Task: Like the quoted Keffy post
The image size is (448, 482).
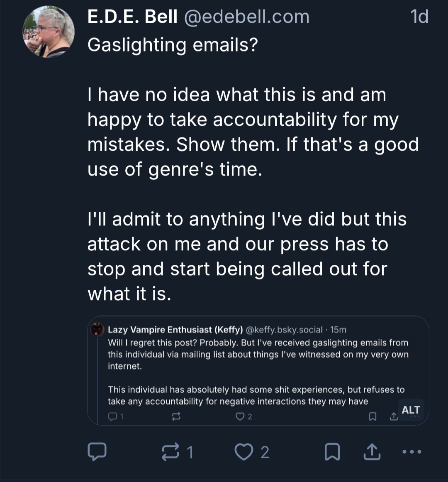Action: click(240, 416)
